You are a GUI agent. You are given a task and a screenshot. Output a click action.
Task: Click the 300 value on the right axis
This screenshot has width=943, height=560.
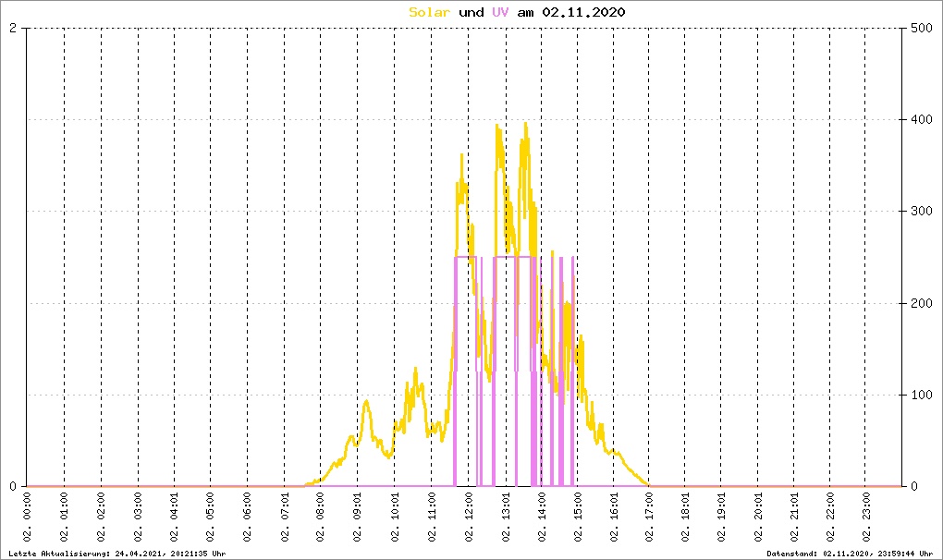[x=919, y=211]
